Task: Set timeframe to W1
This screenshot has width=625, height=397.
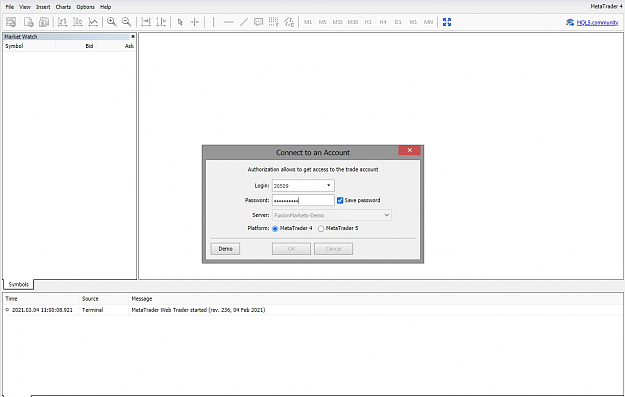Action: tap(413, 22)
